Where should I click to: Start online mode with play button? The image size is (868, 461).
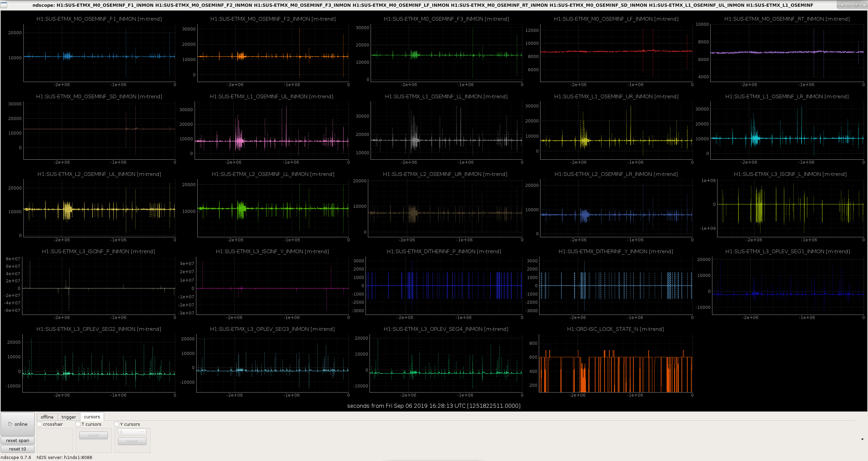[x=18, y=424]
